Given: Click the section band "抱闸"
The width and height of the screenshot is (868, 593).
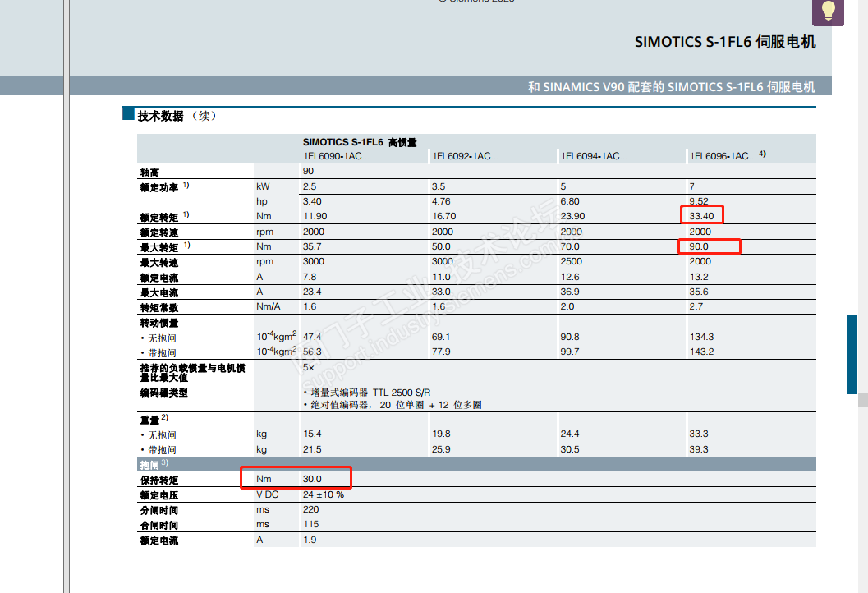Looking at the screenshot, I should coord(476,464).
